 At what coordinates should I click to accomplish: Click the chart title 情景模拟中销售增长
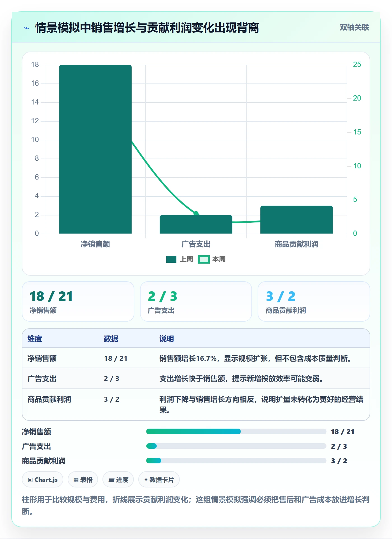147,28
